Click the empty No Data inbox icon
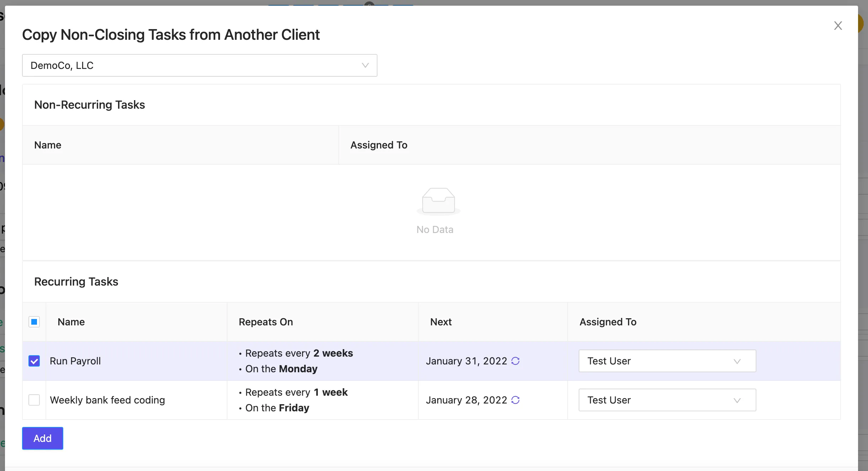This screenshot has height=471, width=868. click(438, 201)
